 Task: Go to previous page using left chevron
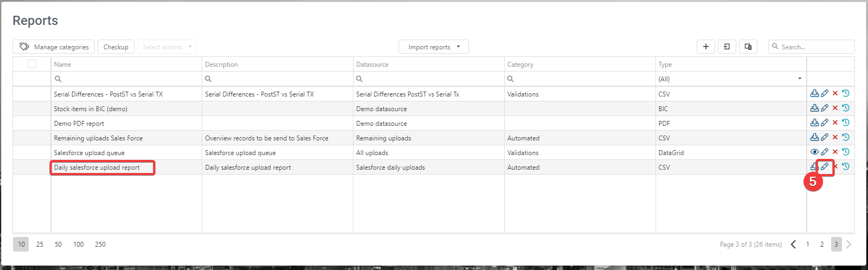point(793,245)
